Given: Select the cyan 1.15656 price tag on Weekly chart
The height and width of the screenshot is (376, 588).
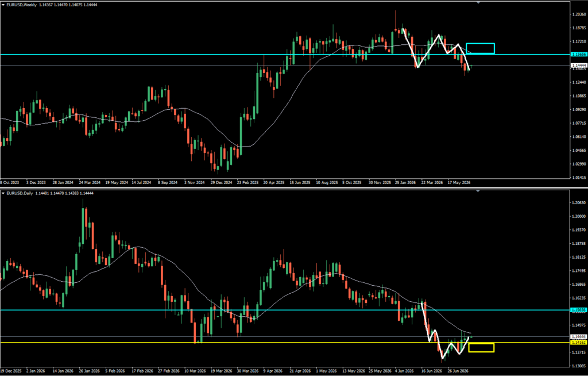Looking at the screenshot, I should coord(579,55).
